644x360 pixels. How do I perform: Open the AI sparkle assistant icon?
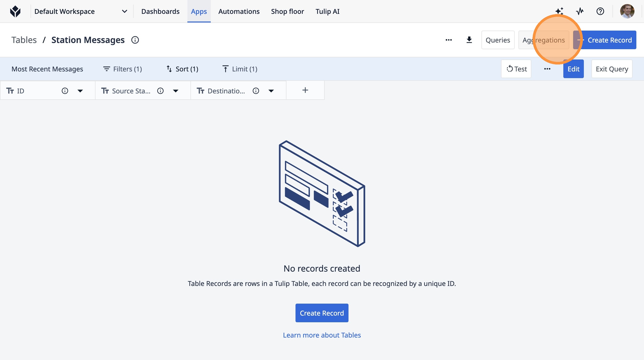pos(559,11)
